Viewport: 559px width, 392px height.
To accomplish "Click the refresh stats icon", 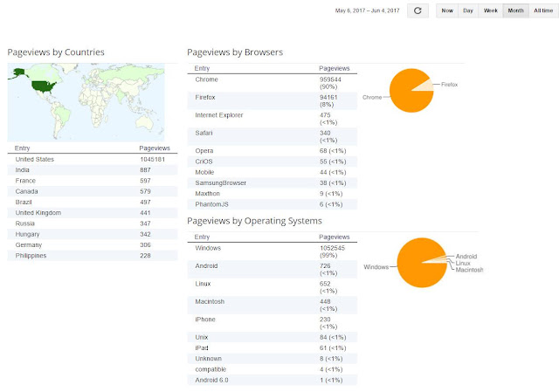I will point(418,10).
